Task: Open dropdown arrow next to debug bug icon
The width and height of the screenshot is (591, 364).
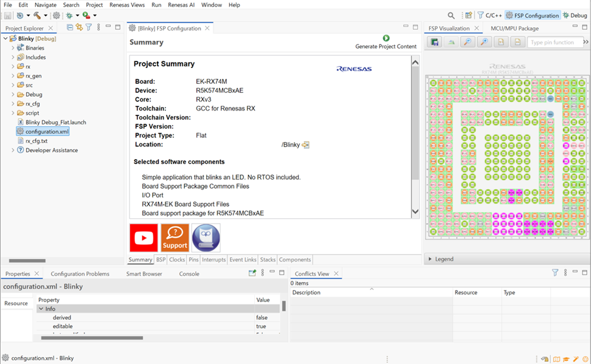Action: [x=77, y=15]
